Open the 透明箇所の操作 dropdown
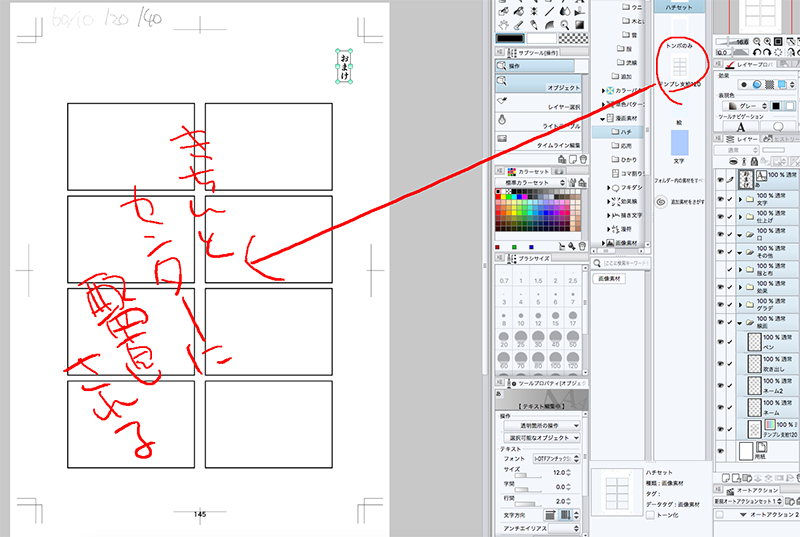This screenshot has height=537, width=800. pyautogui.click(x=542, y=425)
